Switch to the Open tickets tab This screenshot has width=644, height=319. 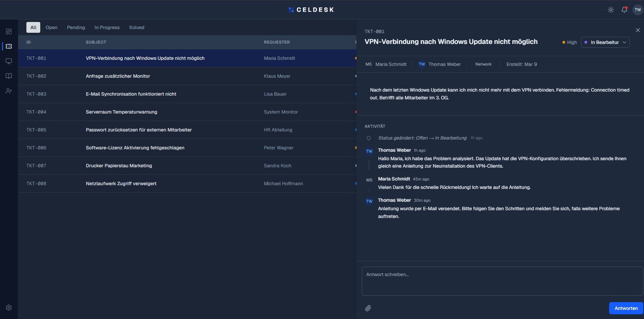[x=51, y=27]
